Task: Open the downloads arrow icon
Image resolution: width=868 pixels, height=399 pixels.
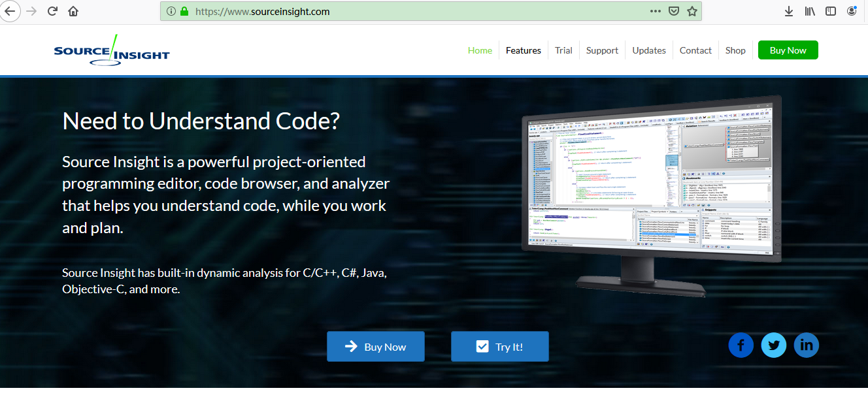Action: coord(789,11)
